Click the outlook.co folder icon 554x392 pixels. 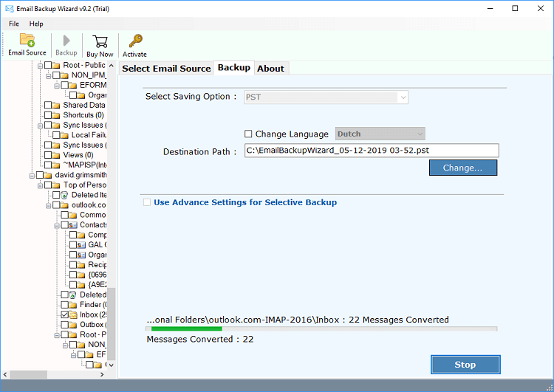[64, 205]
